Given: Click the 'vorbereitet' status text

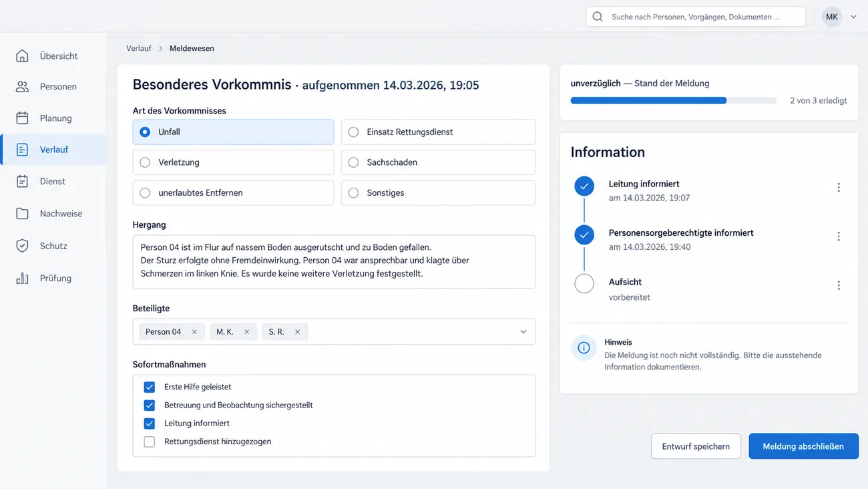Looking at the screenshot, I should (x=630, y=297).
